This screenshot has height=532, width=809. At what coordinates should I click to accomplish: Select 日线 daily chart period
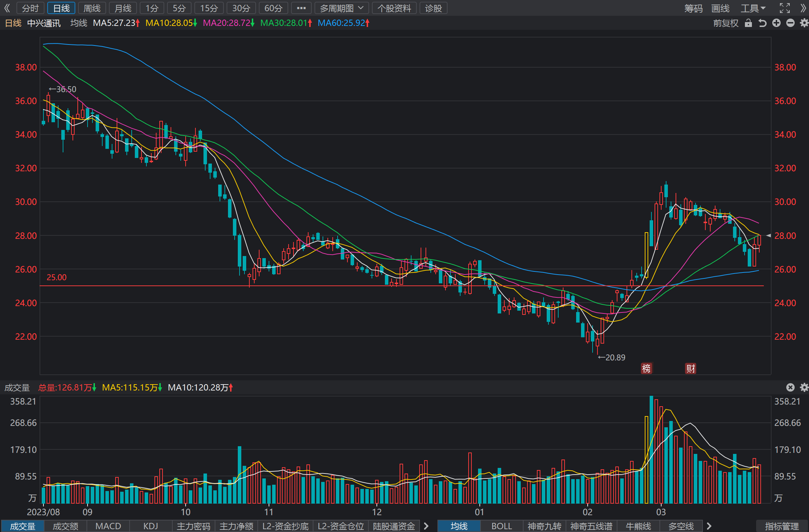pyautogui.click(x=61, y=8)
